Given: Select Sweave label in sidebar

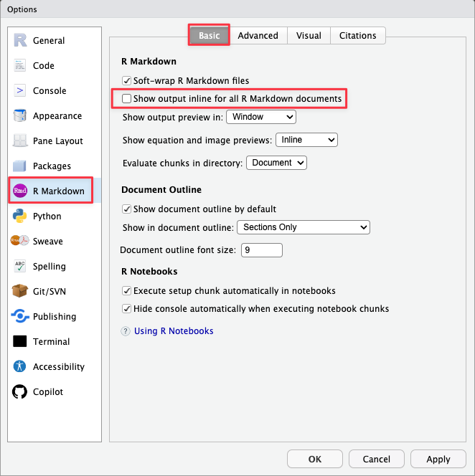Looking at the screenshot, I should [47, 241].
